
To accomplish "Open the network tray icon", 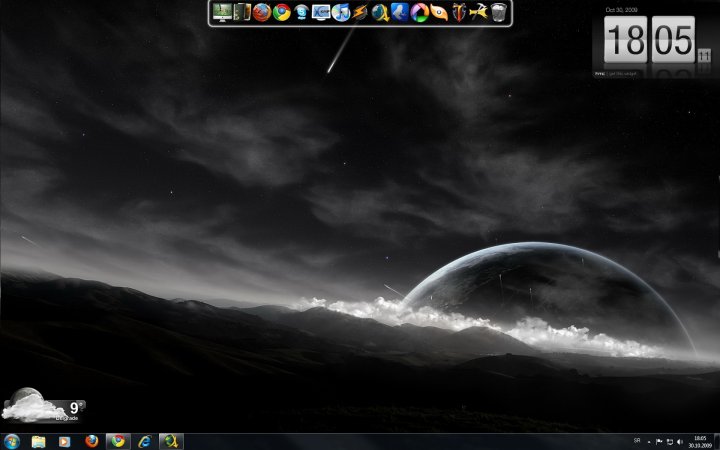I will pos(669,442).
